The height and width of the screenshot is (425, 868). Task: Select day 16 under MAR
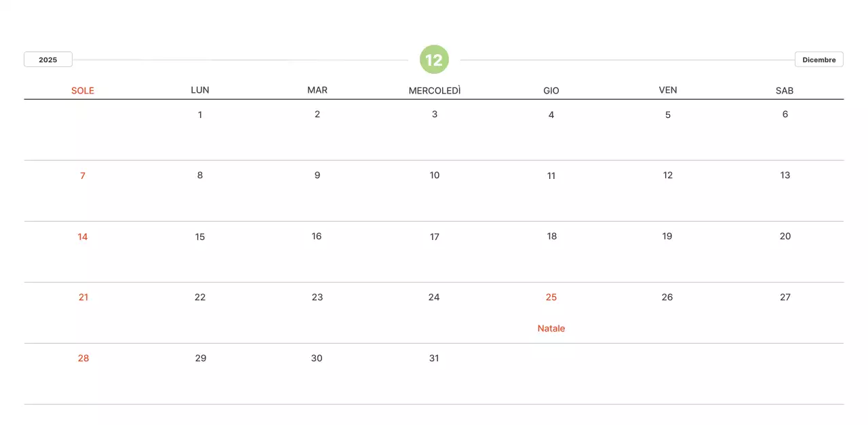[x=317, y=236]
